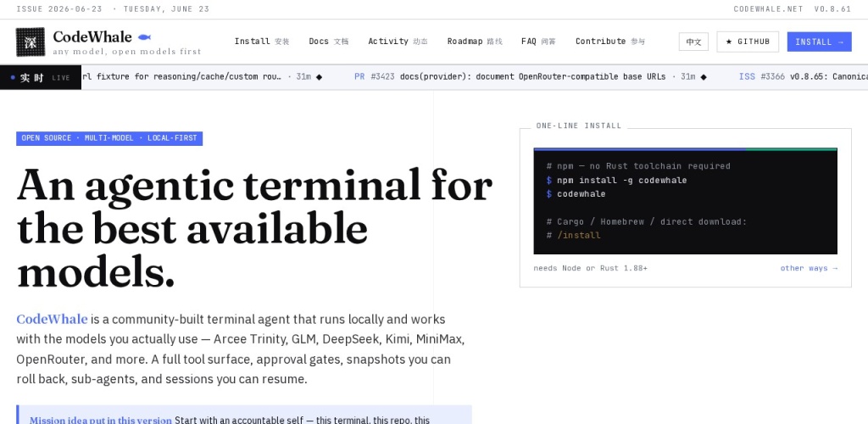This screenshot has height=424, width=868.
Task: Click the GitHub star button
Action: click(748, 42)
